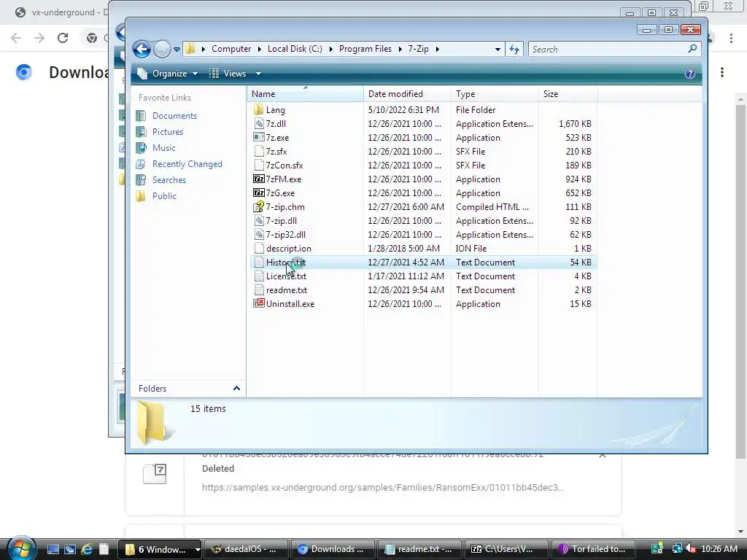The height and width of the screenshot is (560, 747).
Task: Switch to Downloads Chrome taskbar button
Action: 332,549
